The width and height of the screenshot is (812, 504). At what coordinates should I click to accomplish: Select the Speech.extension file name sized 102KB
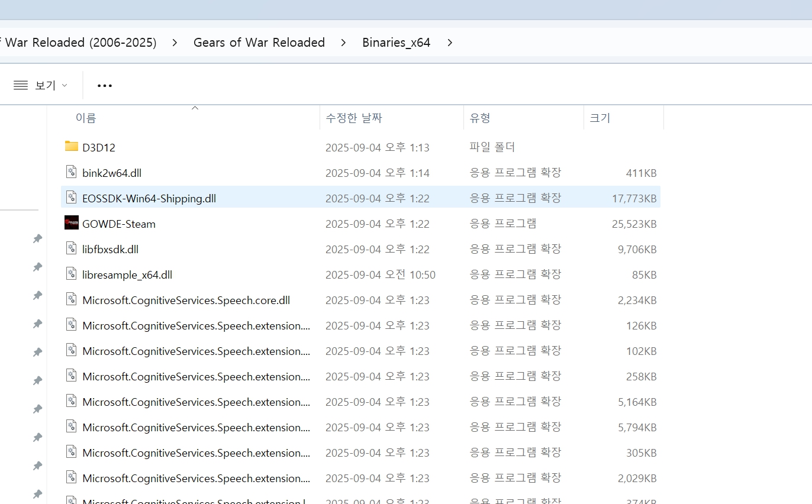point(196,351)
